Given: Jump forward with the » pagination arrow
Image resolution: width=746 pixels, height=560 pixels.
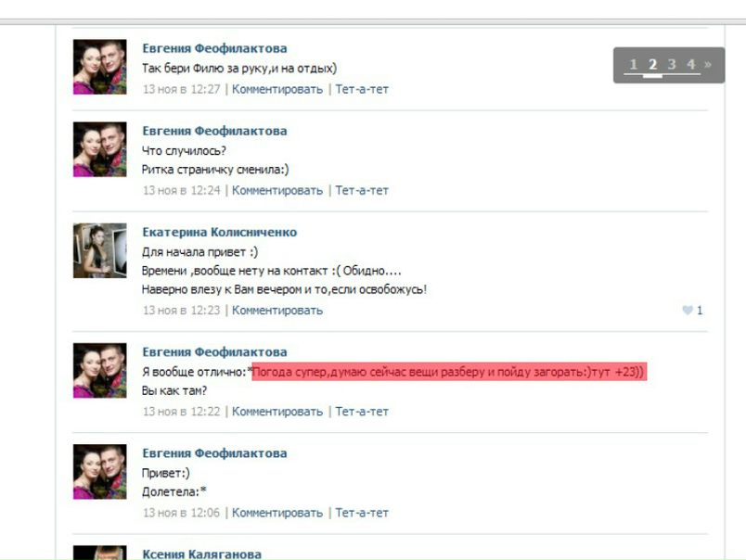Looking at the screenshot, I should [x=707, y=64].
